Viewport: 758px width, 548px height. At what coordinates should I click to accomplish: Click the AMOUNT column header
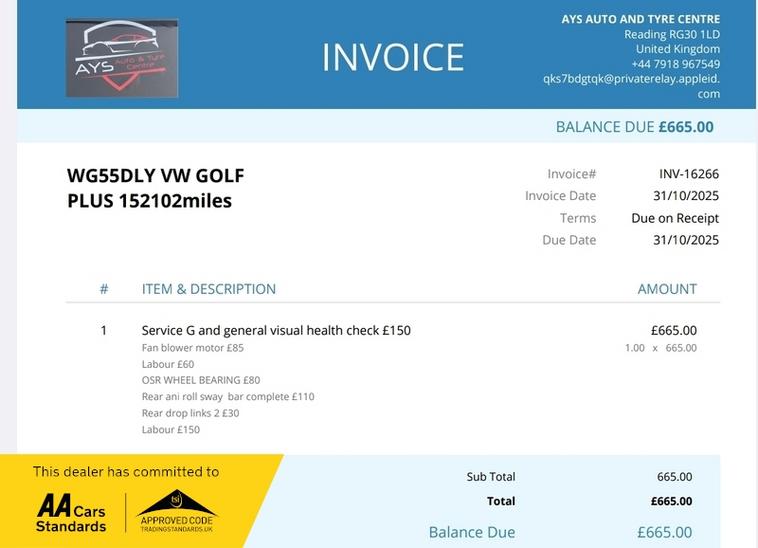(667, 289)
